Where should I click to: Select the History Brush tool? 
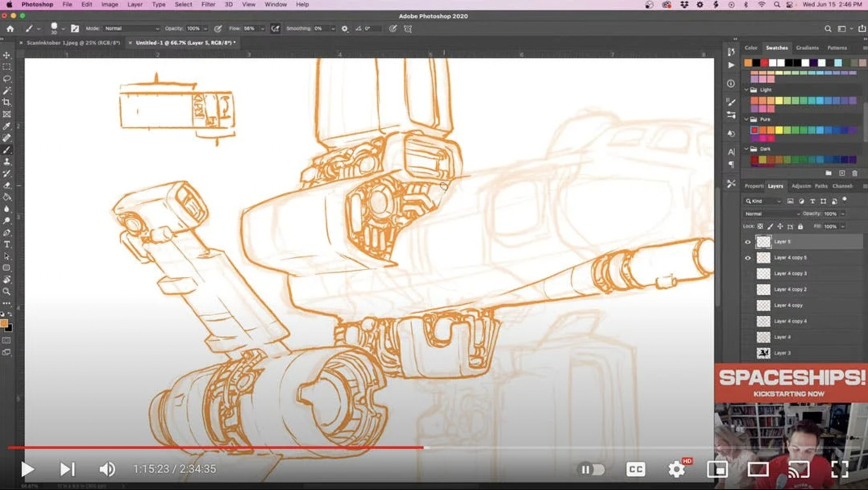[x=7, y=174]
